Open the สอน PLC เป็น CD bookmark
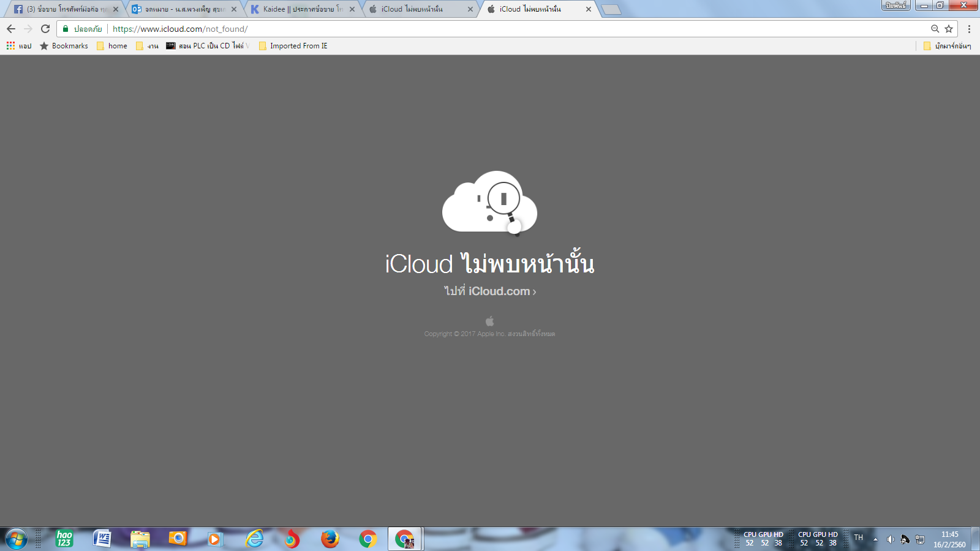Image resolution: width=980 pixels, height=551 pixels. tap(208, 46)
